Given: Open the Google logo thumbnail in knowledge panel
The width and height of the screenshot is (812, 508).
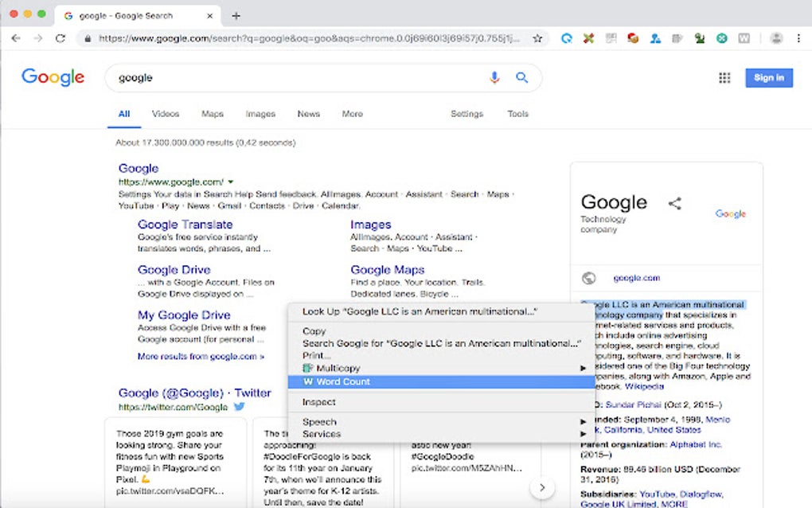Looking at the screenshot, I should coord(730,213).
